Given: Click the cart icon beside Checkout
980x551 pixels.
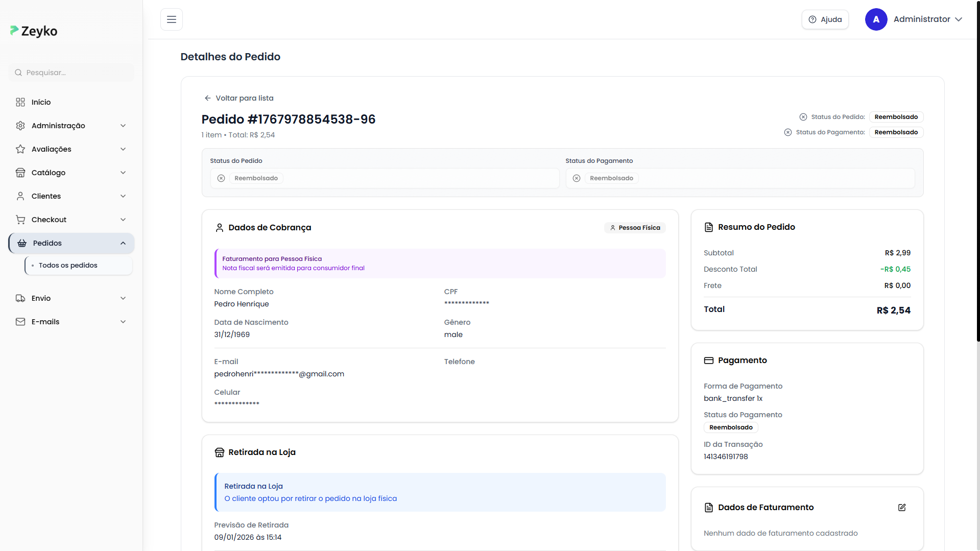Looking at the screenshot, I should click(20, 220).
